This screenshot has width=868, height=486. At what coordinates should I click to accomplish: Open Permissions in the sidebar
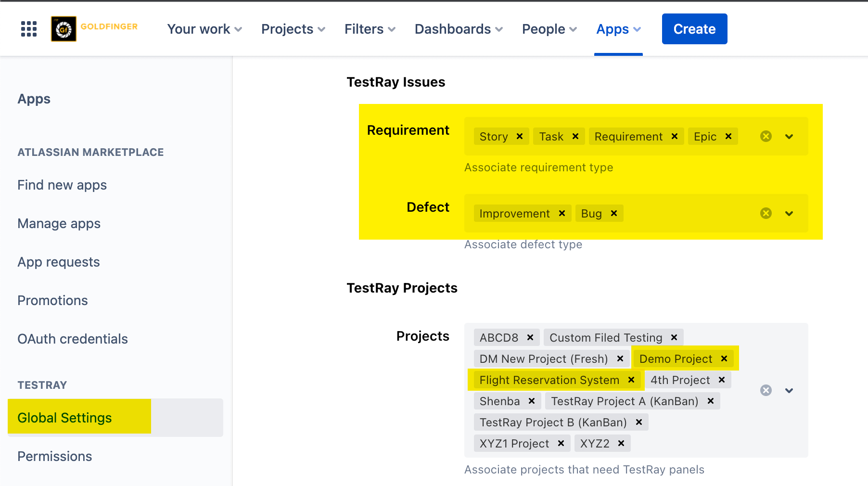click(55, 456)
